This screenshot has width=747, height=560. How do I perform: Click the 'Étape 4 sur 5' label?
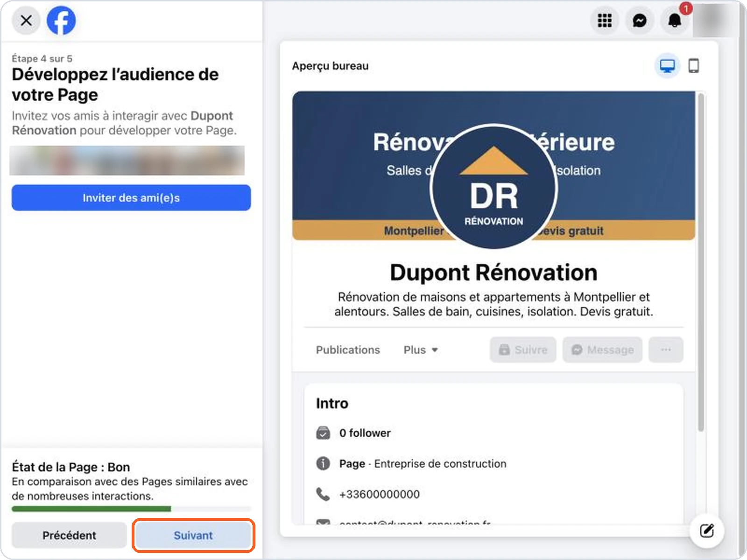point(42,59)
